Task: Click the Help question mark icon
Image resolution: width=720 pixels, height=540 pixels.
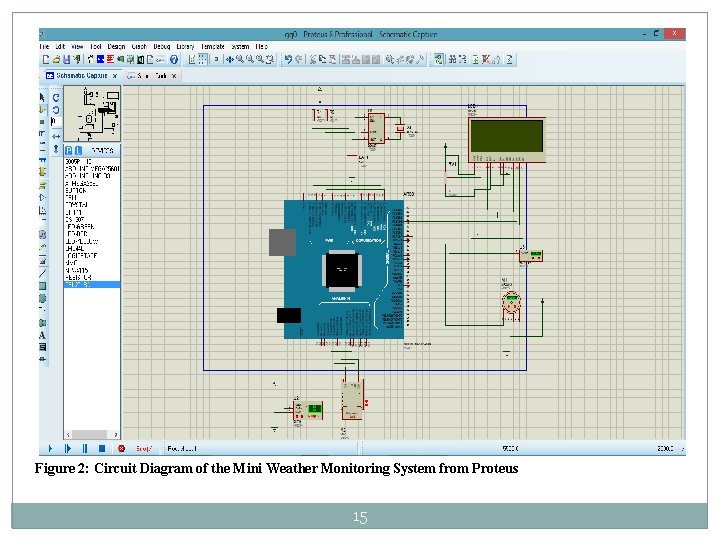Action: pos(174,59)
